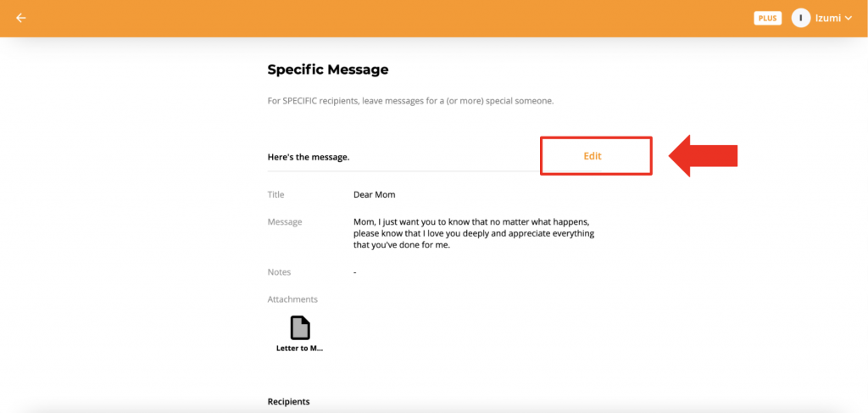Open the Letter to M... attachment file icon
The height and width of the screenshot is (413, 868).
coord(301,327)
